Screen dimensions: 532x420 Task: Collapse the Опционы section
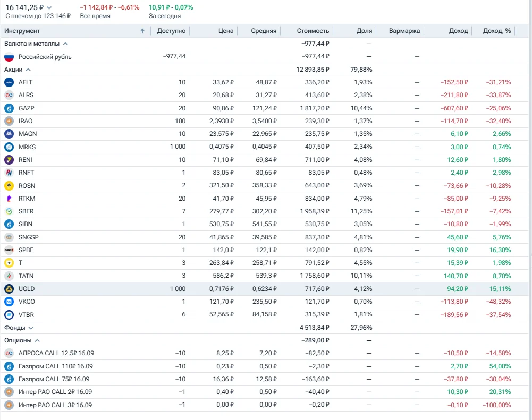coord(37,340)
